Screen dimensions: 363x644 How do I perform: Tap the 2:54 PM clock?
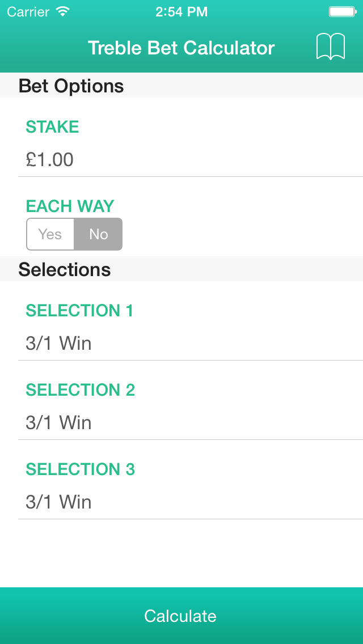[181, 11]
